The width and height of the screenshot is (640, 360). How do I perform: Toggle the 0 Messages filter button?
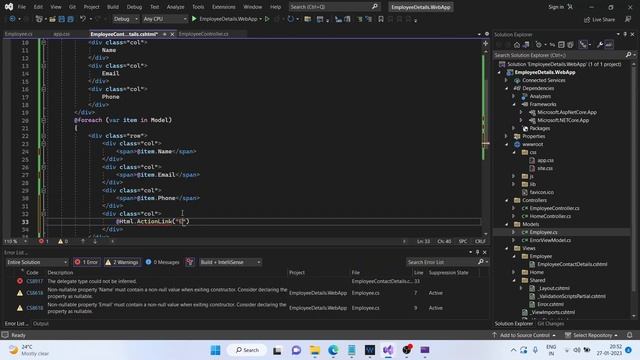tap(162, 262)
